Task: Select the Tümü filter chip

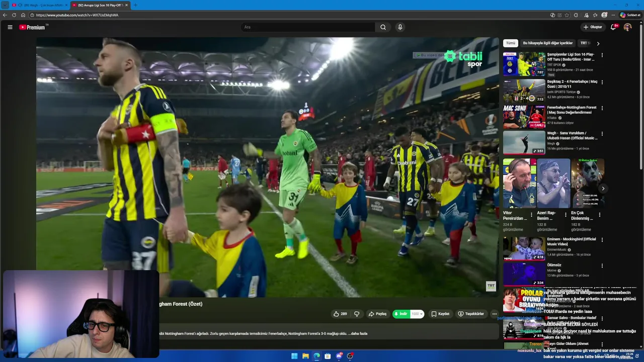Action: 511,43
